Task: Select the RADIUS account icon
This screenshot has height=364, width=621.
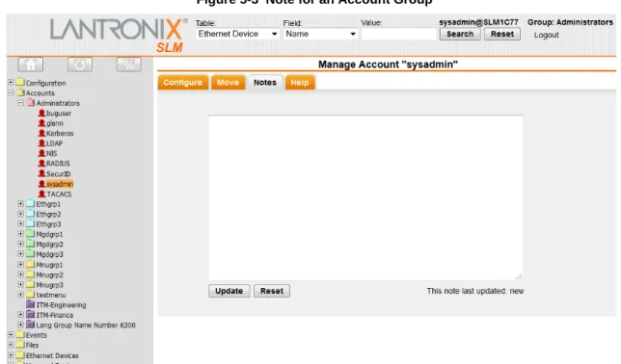Action: (41, 164)
